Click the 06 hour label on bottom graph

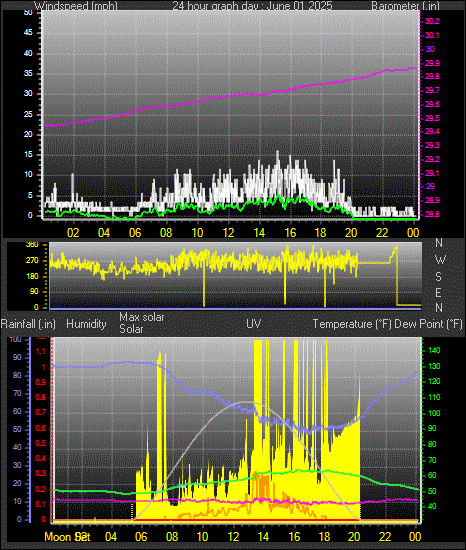pyautogui.click(x=141, y=536)
